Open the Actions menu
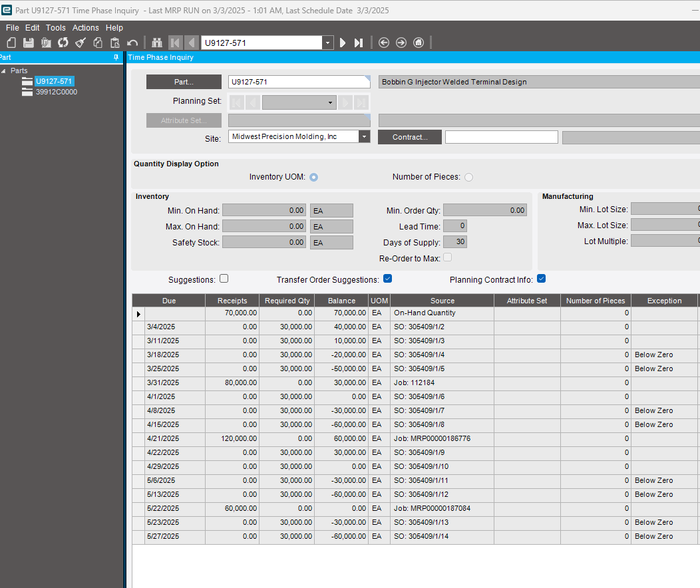Image resolution: width=700 pixels, height=588 pixels. click(86, 28)
